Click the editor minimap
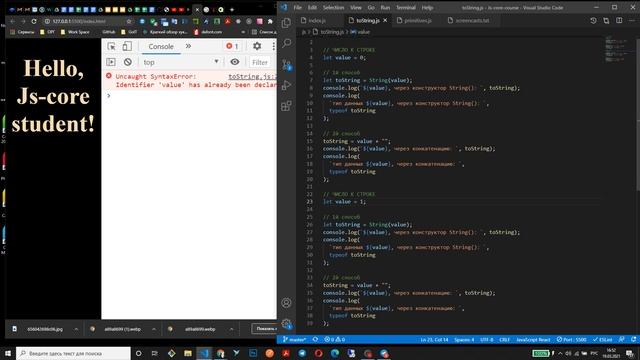Viewport: 640px width, 360px height. (x=616, y=49)
